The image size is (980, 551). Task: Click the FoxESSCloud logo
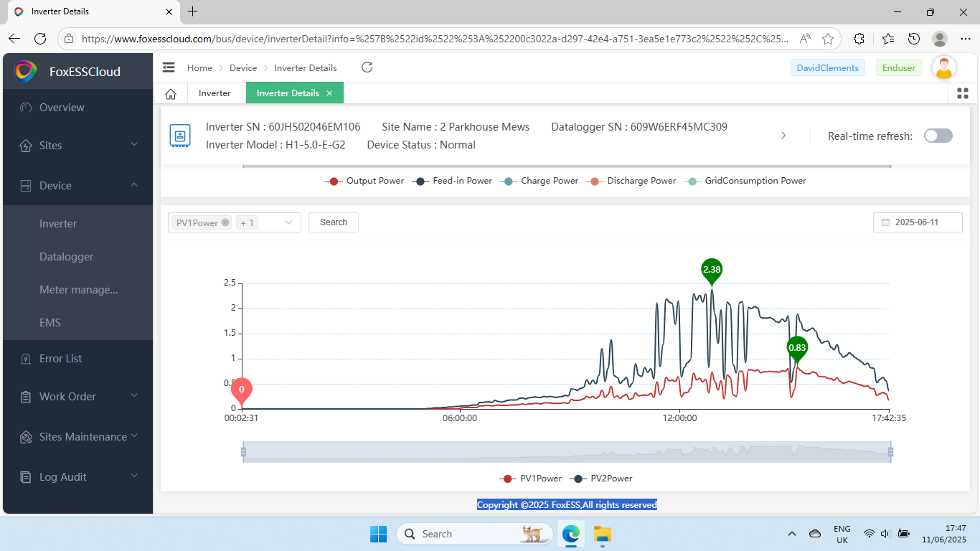click(26, 71)
